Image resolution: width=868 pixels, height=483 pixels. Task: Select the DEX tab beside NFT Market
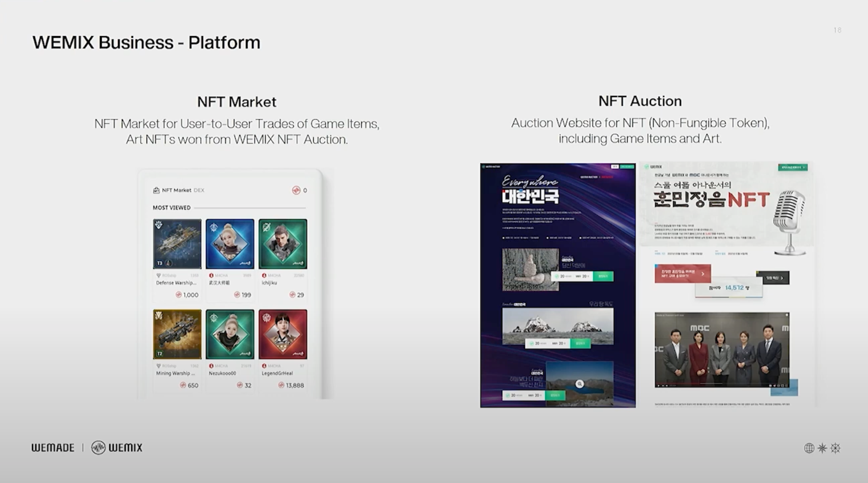[x=199, y=190]
